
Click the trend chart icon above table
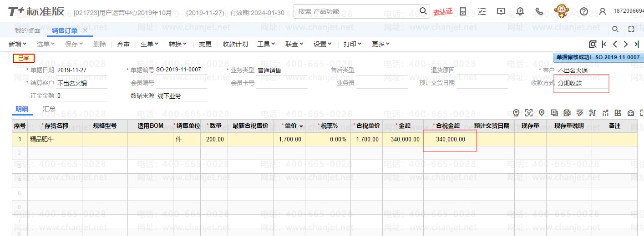(x=605, y=113)
